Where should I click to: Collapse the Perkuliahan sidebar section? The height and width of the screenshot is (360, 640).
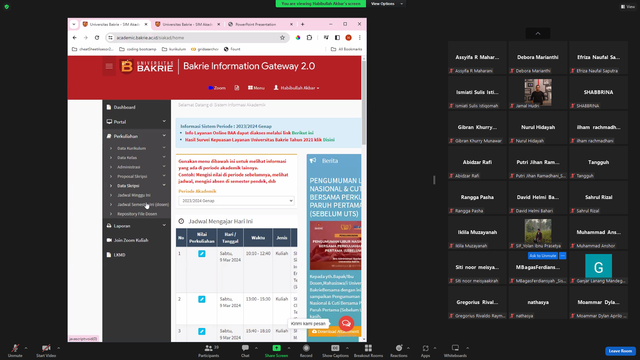coord(136,136)
